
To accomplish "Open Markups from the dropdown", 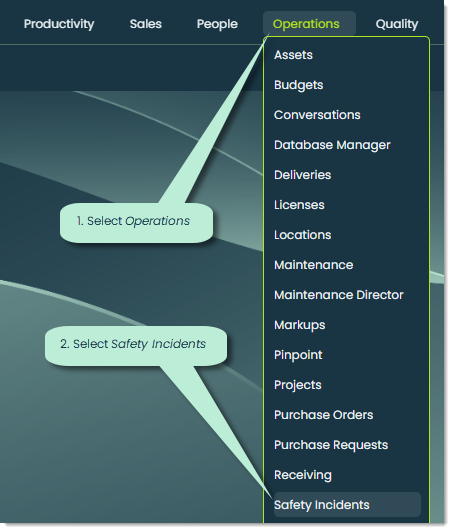I will tap(299, 325).
